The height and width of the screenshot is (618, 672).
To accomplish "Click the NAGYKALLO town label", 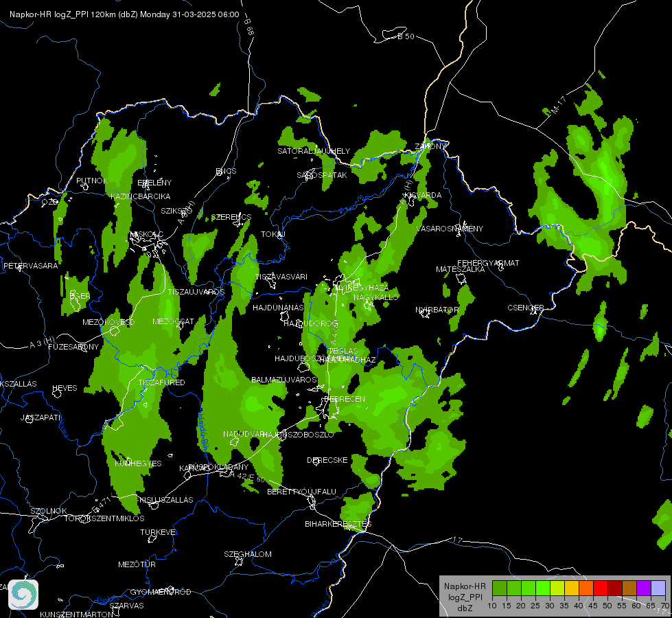I will pos(376,297).
